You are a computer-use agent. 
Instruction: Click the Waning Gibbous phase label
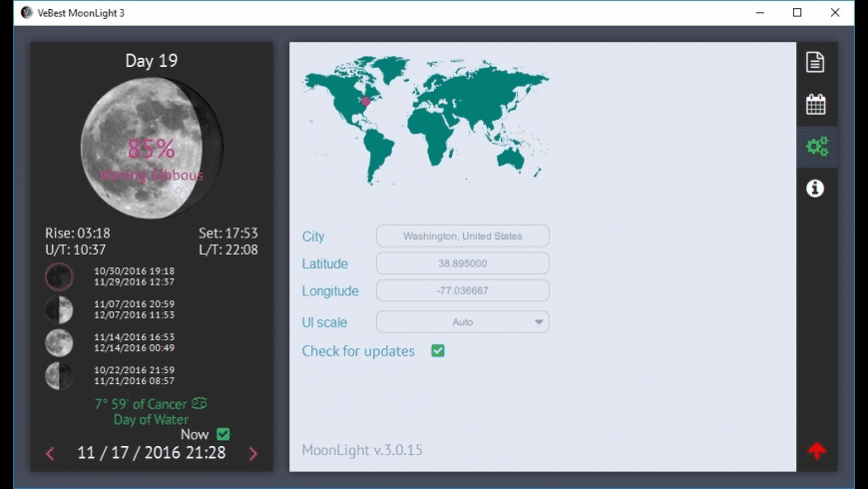[151, 176]
